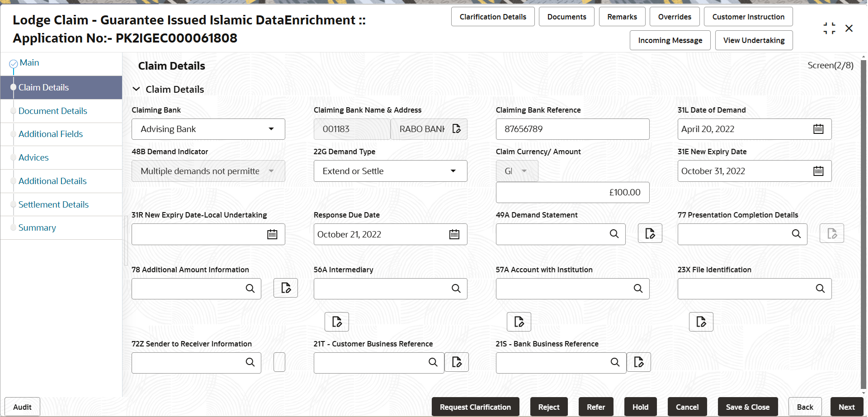Viewport: 868px width, 417px height.
Task: Open Response Due Date calendar picker
Action: click(x=454, y=234)
